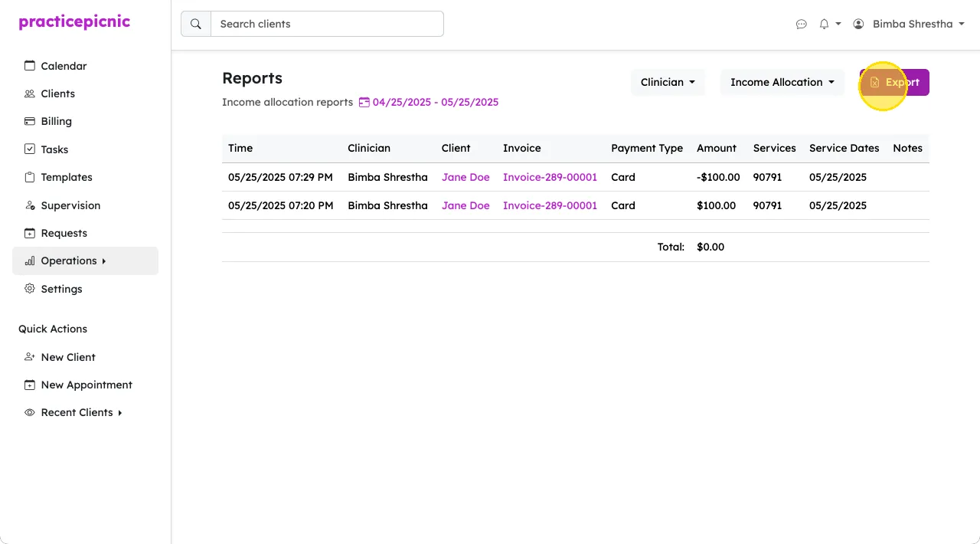
Task: Open Invoice-289-00001 in the 07:20 PM row
Action: [x=550, y=205]
